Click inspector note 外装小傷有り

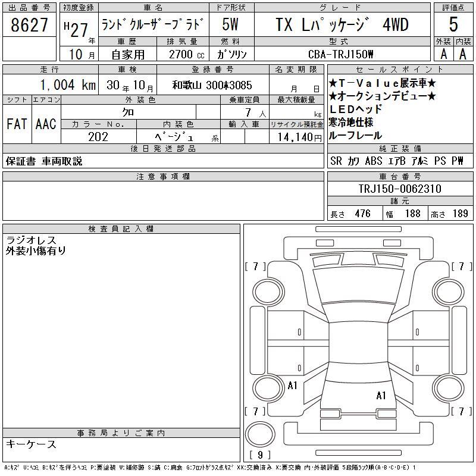[36, 250]
